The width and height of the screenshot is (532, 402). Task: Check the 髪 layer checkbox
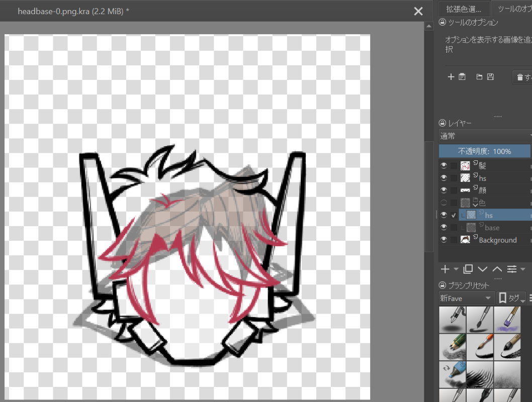[x=454, y=166]
